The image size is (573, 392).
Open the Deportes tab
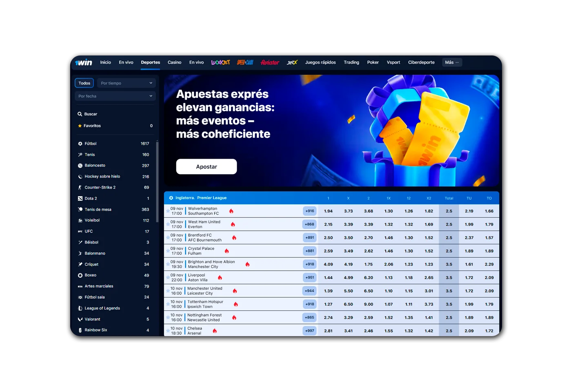[x=151, y=62]
